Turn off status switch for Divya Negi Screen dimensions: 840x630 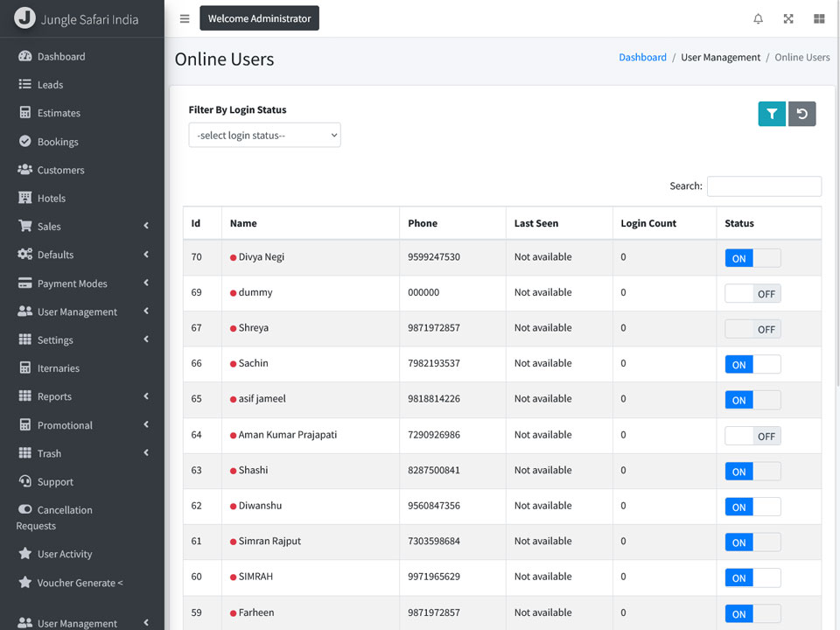pos(752,258)
